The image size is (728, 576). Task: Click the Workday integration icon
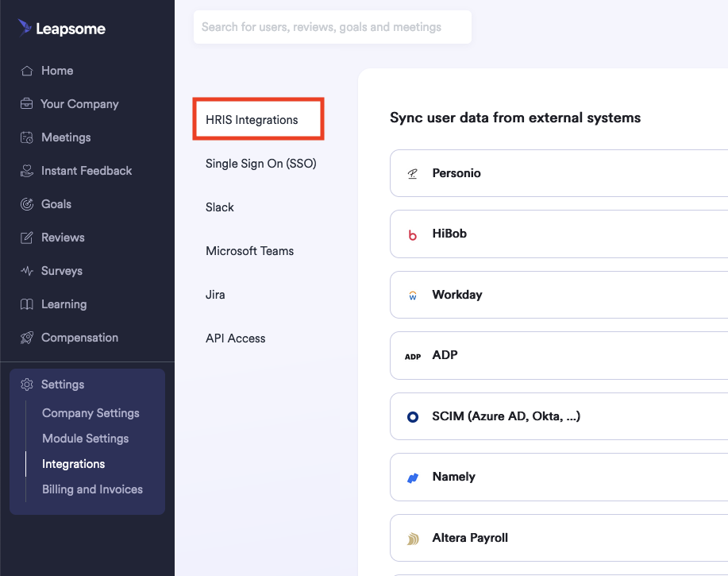point(412,294)
